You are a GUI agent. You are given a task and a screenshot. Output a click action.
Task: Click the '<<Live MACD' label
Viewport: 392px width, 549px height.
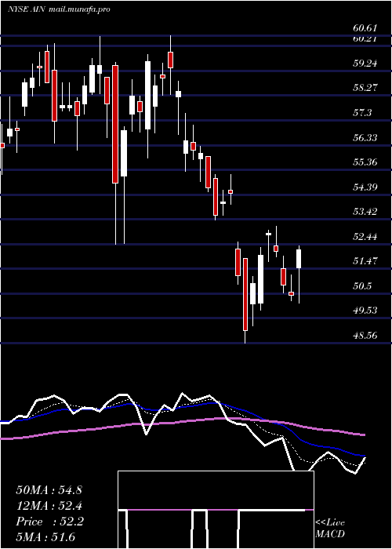coord(330,528)
